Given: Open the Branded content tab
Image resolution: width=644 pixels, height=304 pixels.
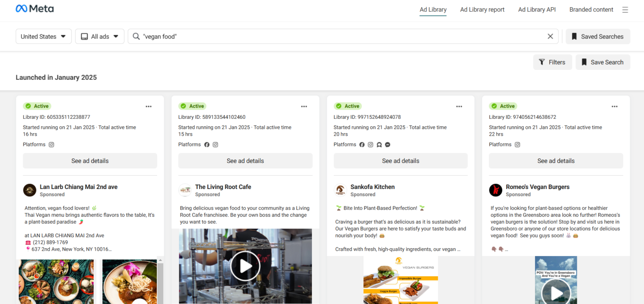Looking at the screenshot, I should (x=591, y=10).
